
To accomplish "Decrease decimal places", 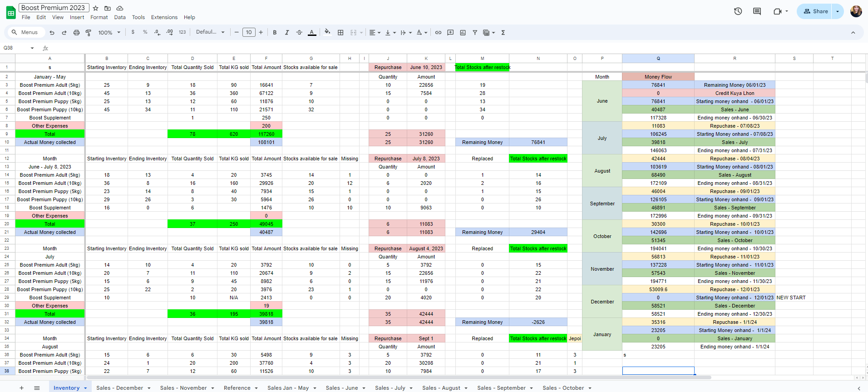I will [157, 32].
